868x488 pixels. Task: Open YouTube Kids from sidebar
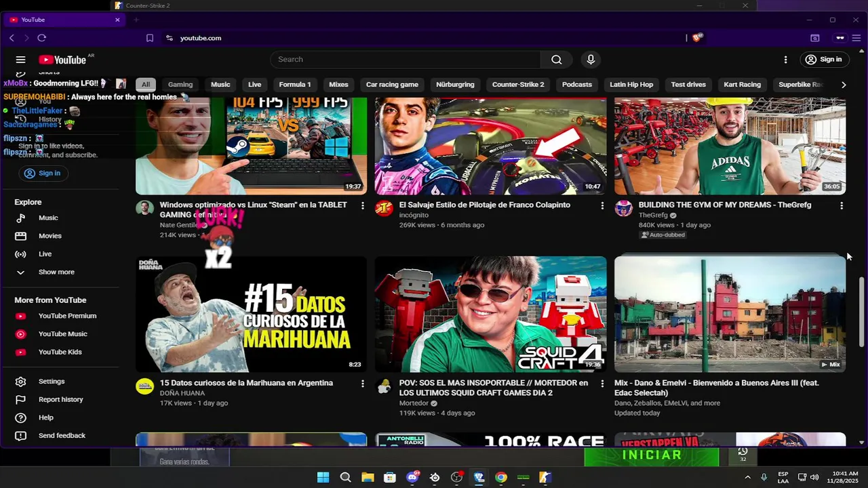pyautogui.click(x=60, y=352)
